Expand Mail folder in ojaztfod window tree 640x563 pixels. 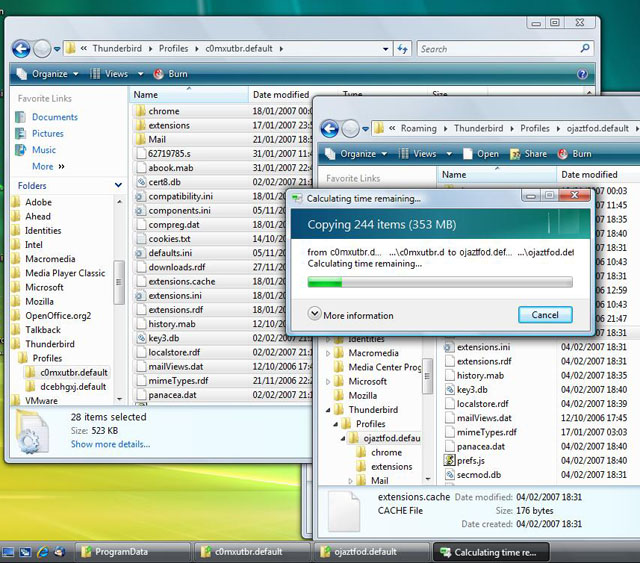click(x=350, y=481)
